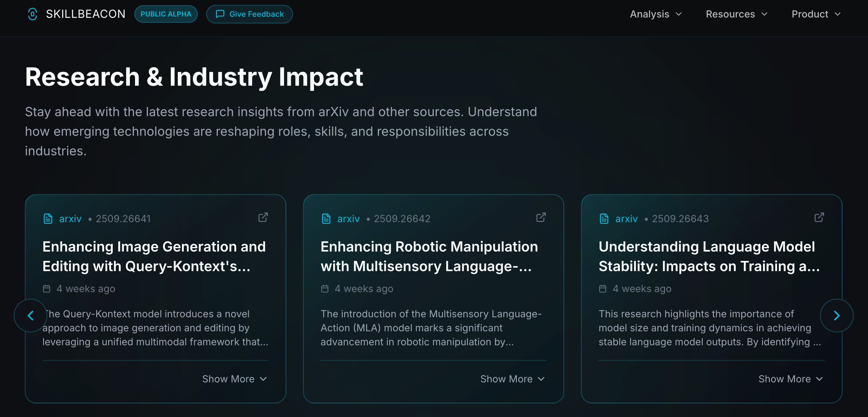Open external link for paper 2509.26643
The image size is (868, 417).
819,218
